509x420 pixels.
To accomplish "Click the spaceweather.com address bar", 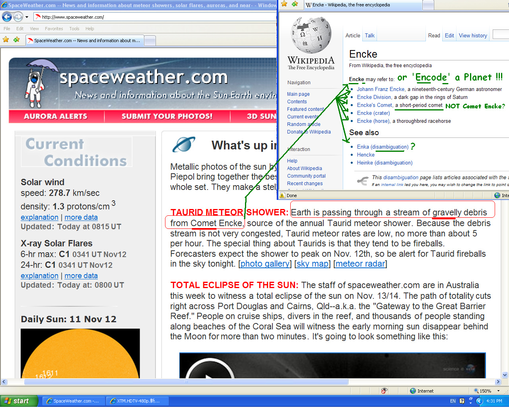I will pos(155,17).
